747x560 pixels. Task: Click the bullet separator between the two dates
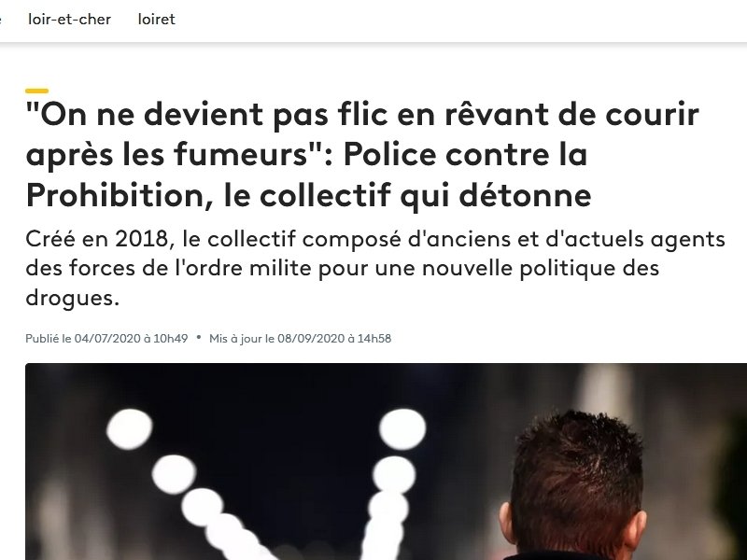[x=199, y=338]
